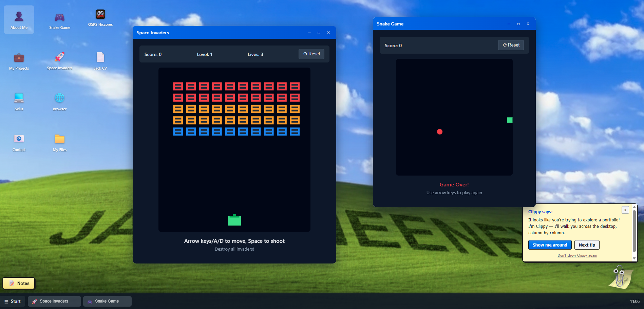This screenshot has height=309, width=644.
Task: Click the red food dot in Snake Game
Action: click(440, 132)
